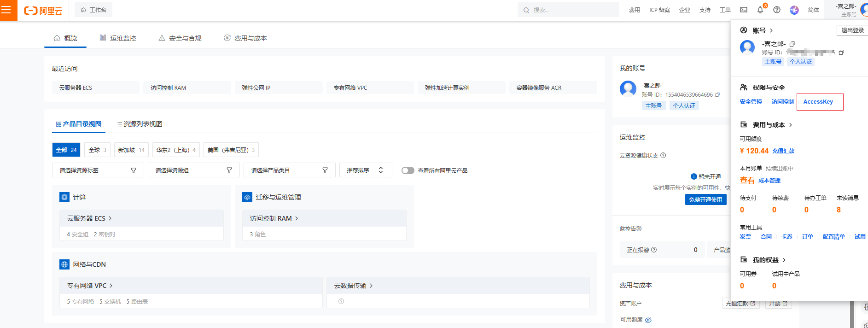Click the 权限与安全 people icon
The height and width of the screenshot is (328, 868).
pos(744,87)
